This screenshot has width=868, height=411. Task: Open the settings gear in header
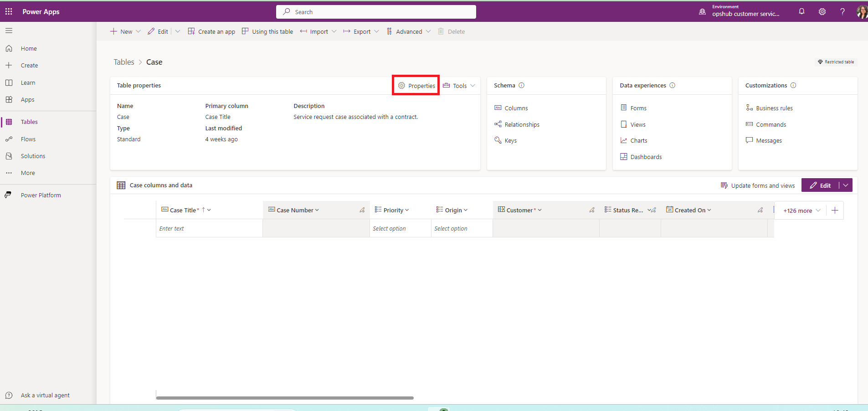[x=822, y=11]
